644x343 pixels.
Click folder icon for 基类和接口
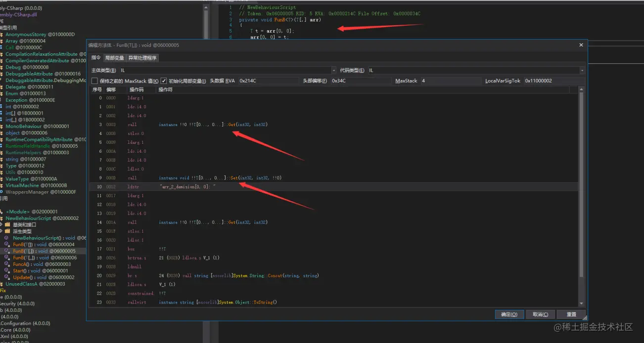click(7, 225)
